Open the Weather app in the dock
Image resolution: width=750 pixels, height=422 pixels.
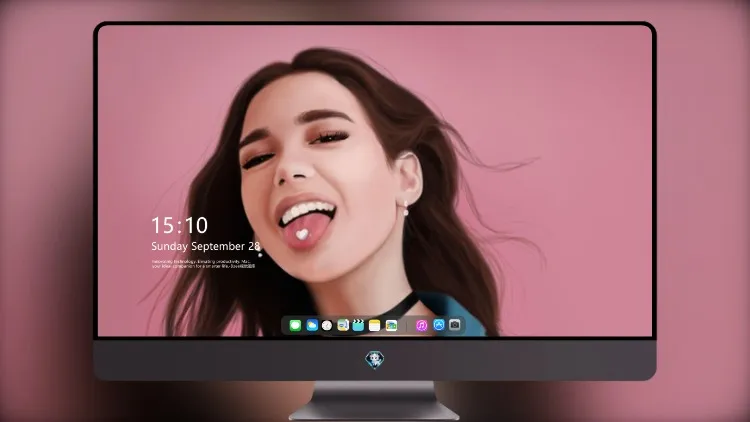click(x=312, y=325)
